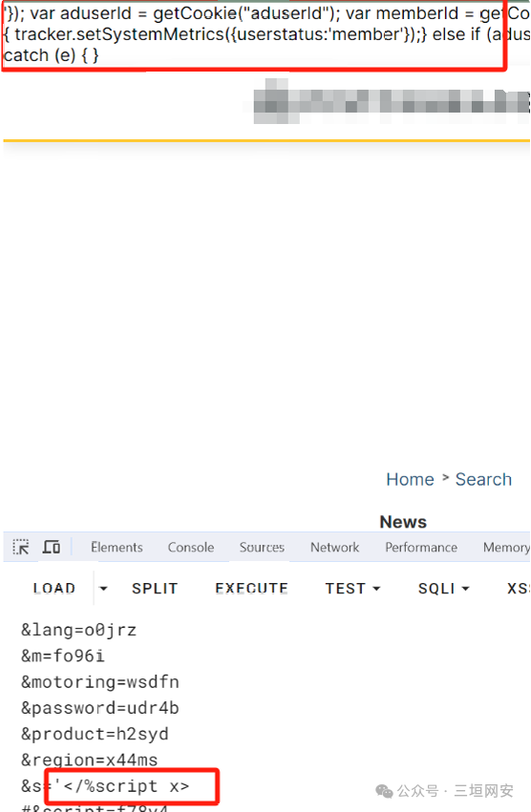Click the &product=h2syd parameter line

pos(95,734)
